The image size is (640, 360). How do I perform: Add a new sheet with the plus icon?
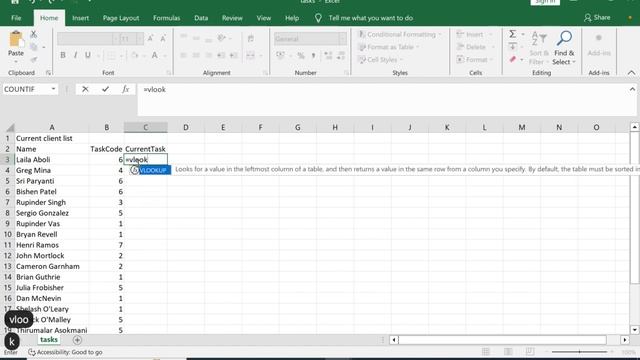(77, 340)
